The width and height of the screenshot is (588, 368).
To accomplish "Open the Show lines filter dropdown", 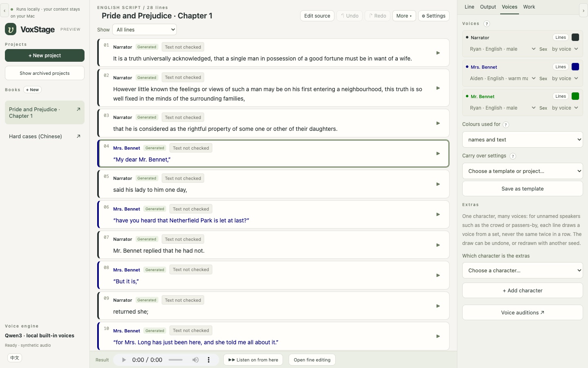I will [x=145, y=29].
